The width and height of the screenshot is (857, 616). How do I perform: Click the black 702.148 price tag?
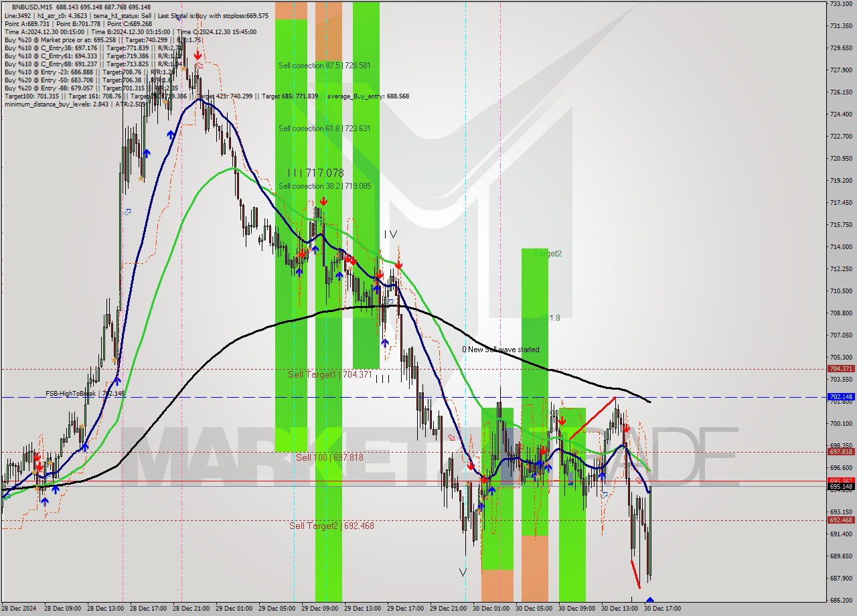click(x=841, y=397)
